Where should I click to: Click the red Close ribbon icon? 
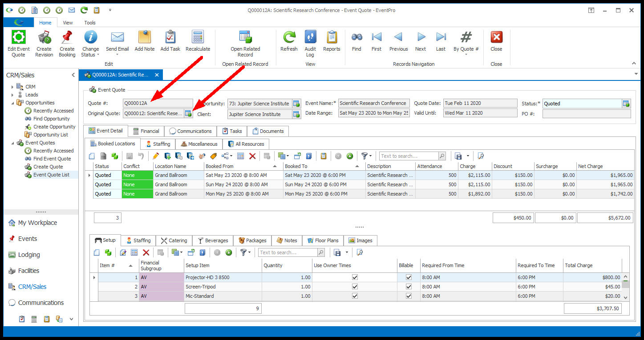(496, 37)
